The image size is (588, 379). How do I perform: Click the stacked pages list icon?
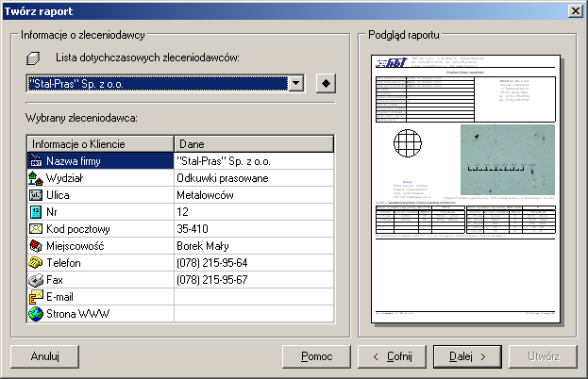click(33, 58)
